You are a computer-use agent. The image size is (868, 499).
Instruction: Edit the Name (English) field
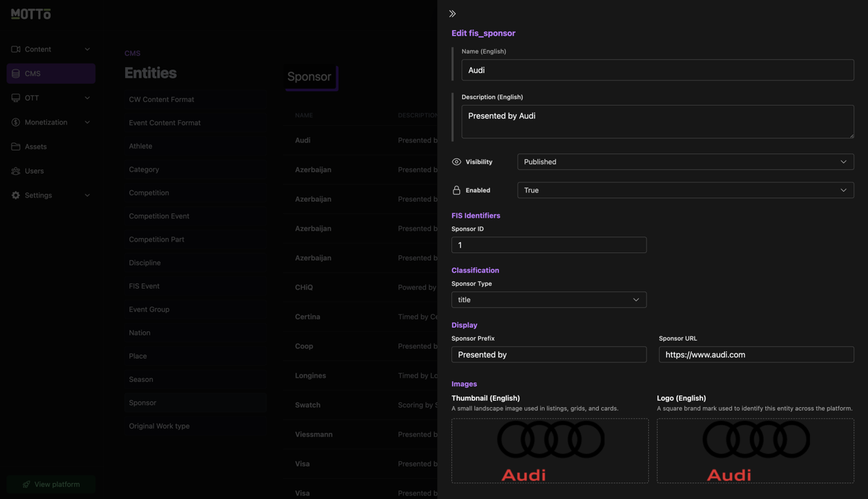pos(658,70)
